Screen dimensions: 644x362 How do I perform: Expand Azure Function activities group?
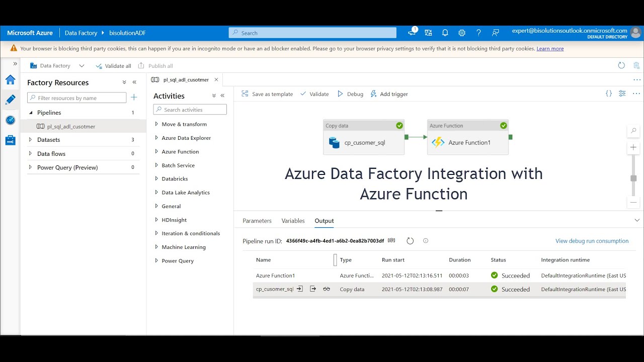coord(156,151)
